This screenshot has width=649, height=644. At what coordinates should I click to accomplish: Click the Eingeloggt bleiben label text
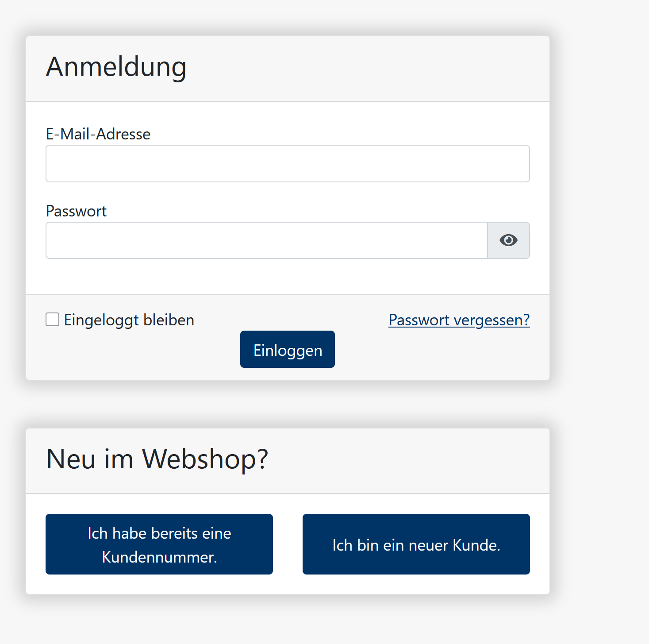pos(129,319)
